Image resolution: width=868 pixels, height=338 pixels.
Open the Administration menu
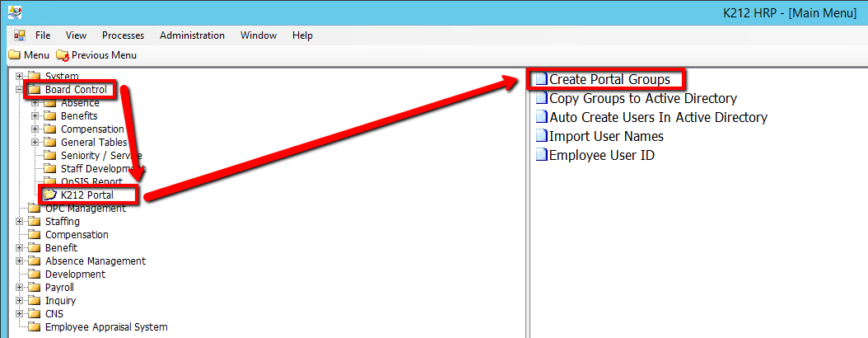point(192,35)
